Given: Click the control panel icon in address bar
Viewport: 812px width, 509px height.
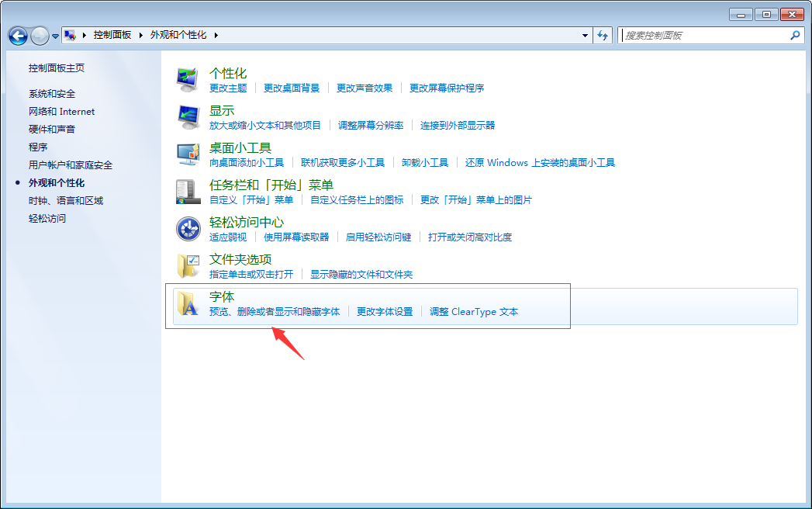Looking at the screenshot, I should 70,35.
